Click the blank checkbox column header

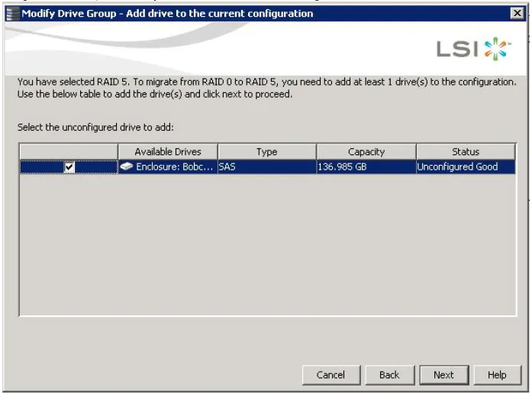point(69,152)
